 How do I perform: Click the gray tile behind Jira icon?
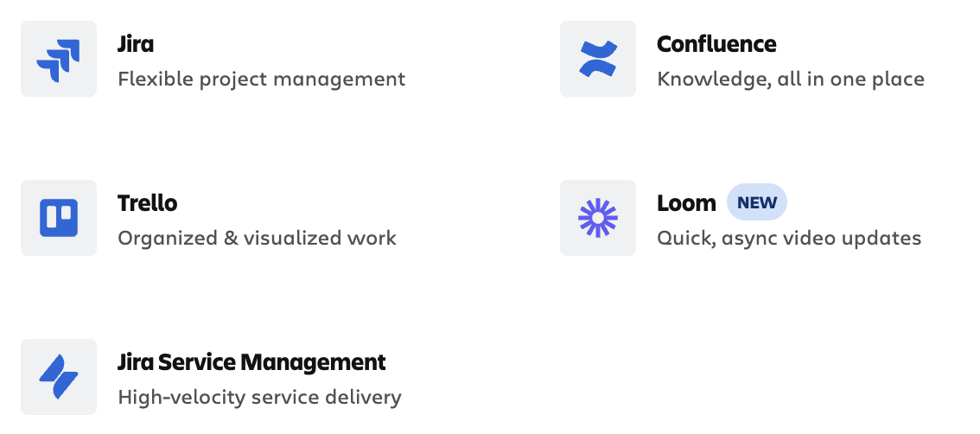[59, 59]
